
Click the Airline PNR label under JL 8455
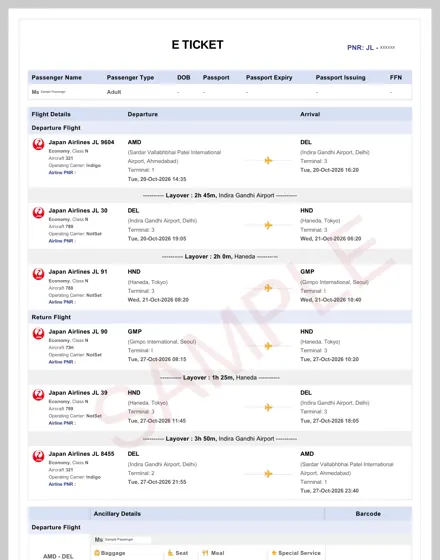(62, 484)
